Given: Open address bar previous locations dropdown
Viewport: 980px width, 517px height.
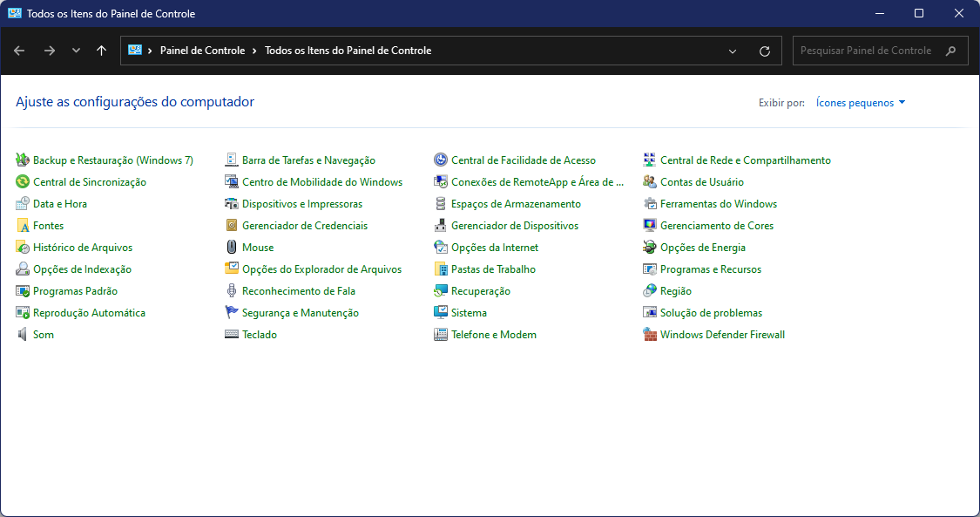Looking at the screenshot, I should (x=733, y=51).
